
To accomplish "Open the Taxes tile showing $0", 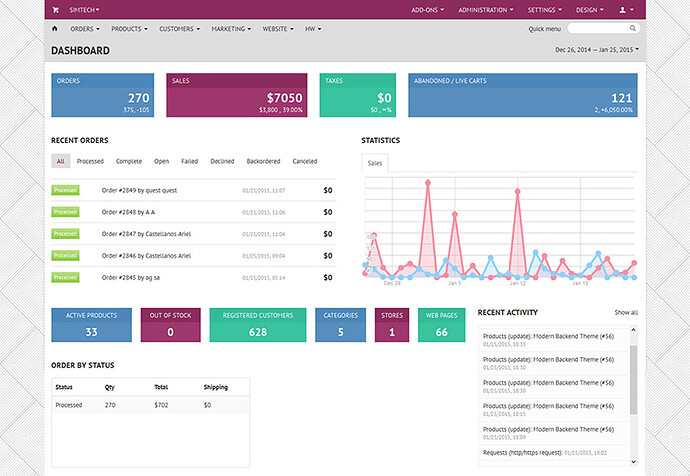I will (357, 95).
